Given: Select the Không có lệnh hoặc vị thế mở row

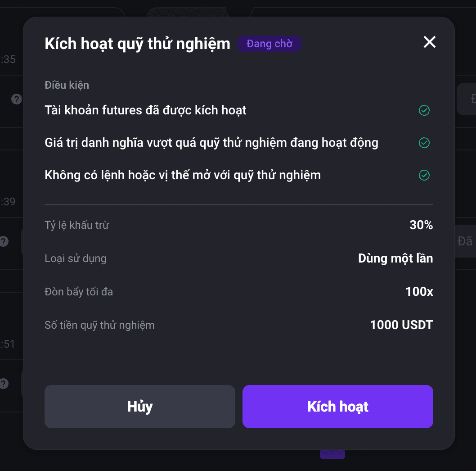Looking at the screenshot, I should coord(238,175).
